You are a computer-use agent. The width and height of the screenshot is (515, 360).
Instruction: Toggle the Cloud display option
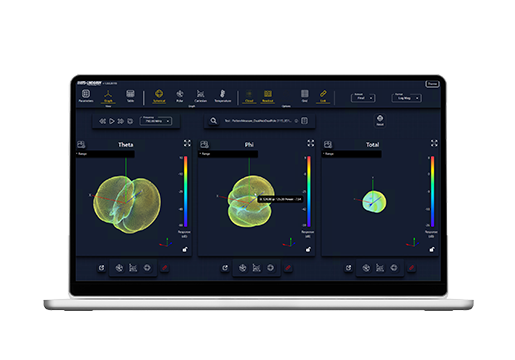[249, 96]
